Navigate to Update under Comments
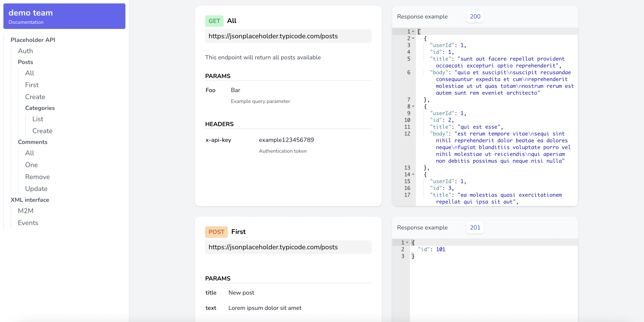This screenshot has height=322, width=644. tap(36, 189)
